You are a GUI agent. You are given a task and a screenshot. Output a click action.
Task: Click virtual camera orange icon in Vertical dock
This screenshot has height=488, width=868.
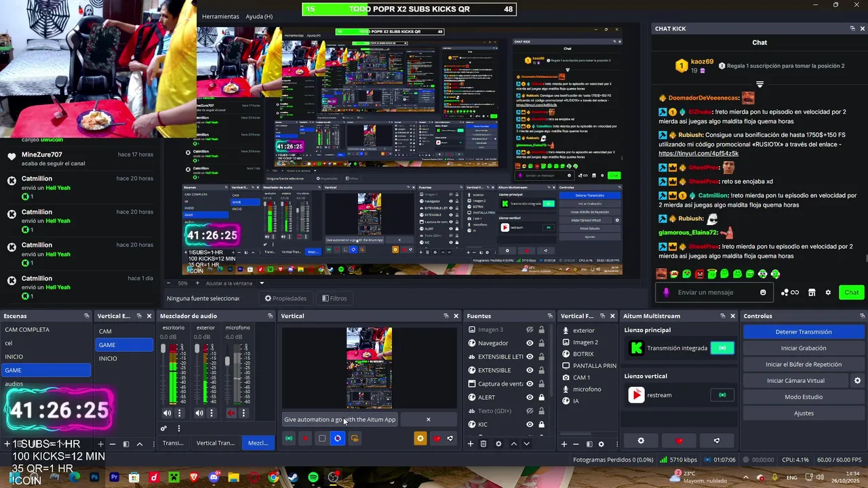pos(354,439)
